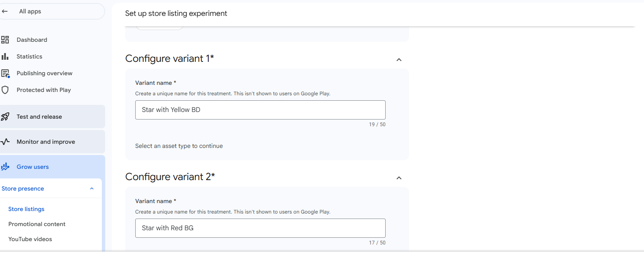Open the Dashboard grid icon
The height and width of the screenshot is (257, 644).
[5, 40]
